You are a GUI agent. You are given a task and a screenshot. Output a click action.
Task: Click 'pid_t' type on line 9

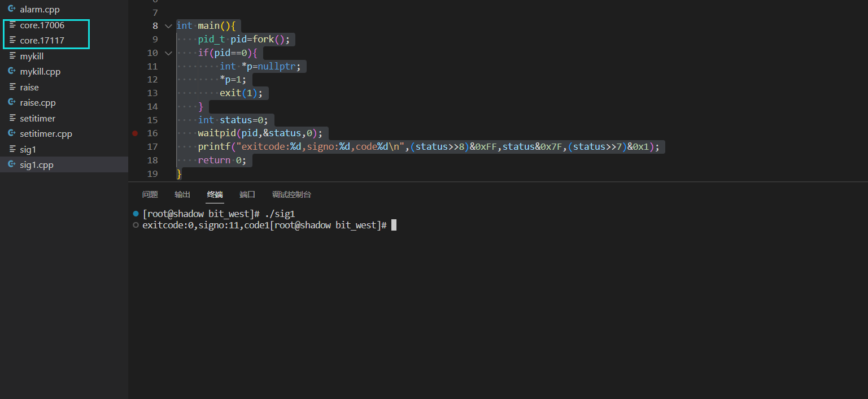coord(211,40)
